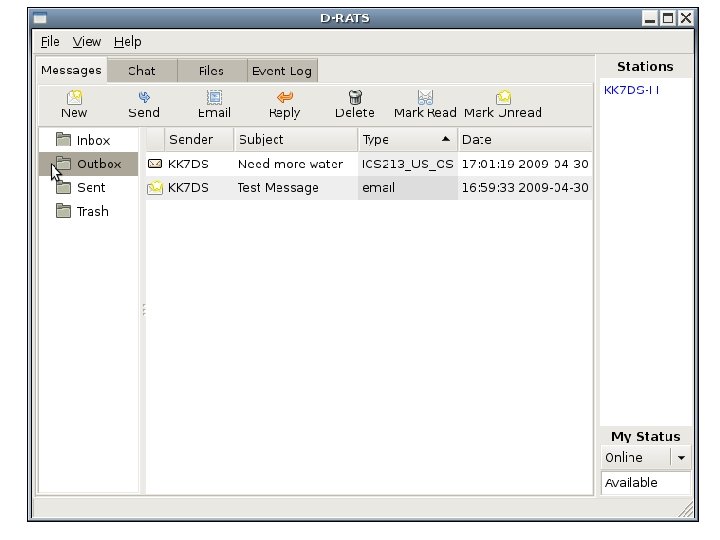Viewport: 720px width, 540px height.
Task: Open the window menu icon in title bar
Action: coord(40,18)
